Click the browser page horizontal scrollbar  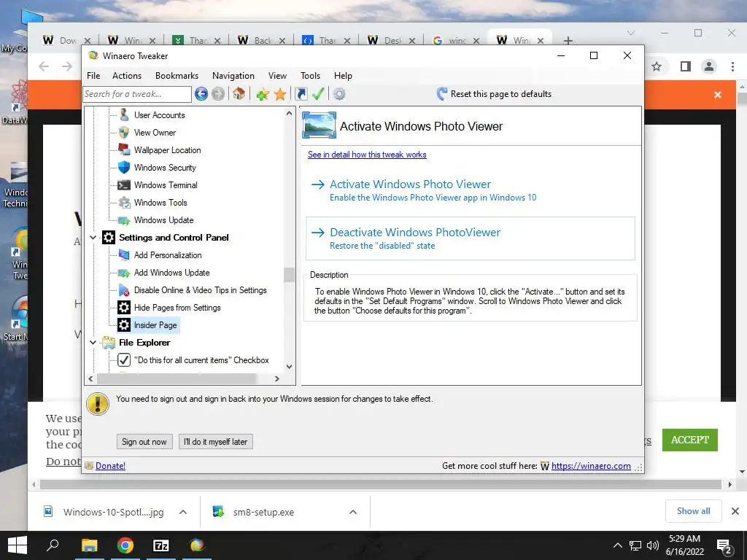(381, 485)
